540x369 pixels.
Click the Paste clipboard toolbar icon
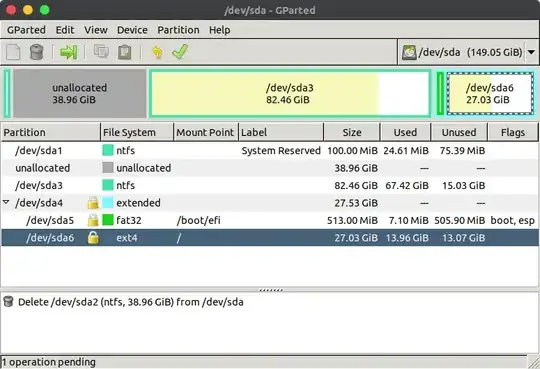(x=124, y=52)
